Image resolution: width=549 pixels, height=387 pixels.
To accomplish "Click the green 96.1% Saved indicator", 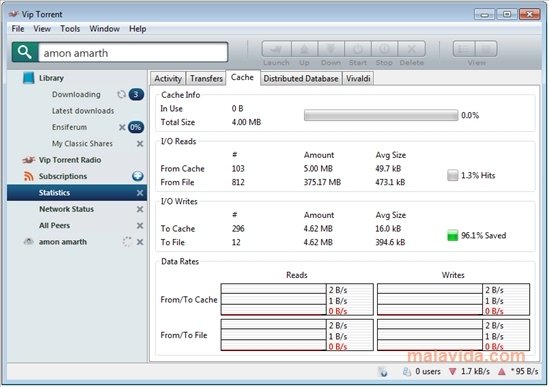I will pyautogui.click(x=452, y=235).
